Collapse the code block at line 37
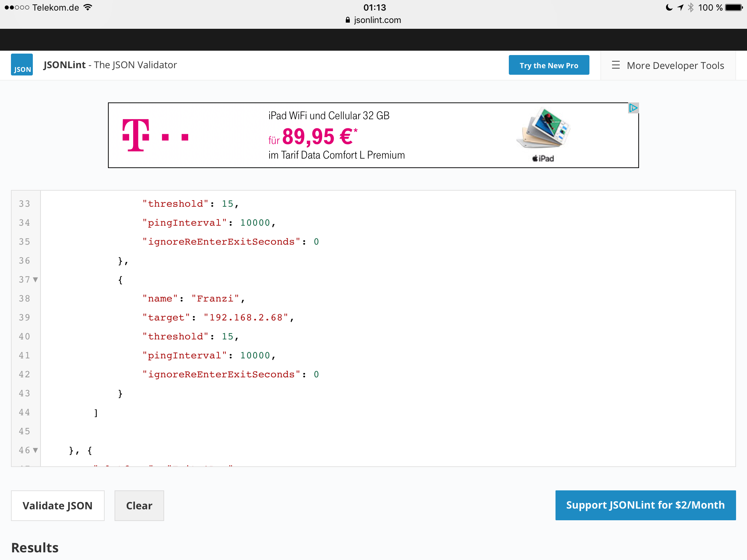Image resolution: width=747 pixels, height=560 pixels. (35, 280)
